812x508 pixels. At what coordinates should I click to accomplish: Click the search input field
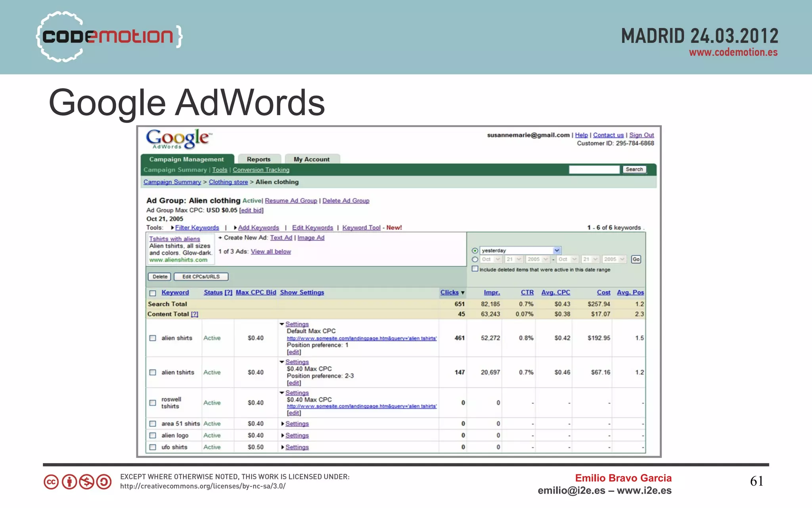tap(594, 169)
